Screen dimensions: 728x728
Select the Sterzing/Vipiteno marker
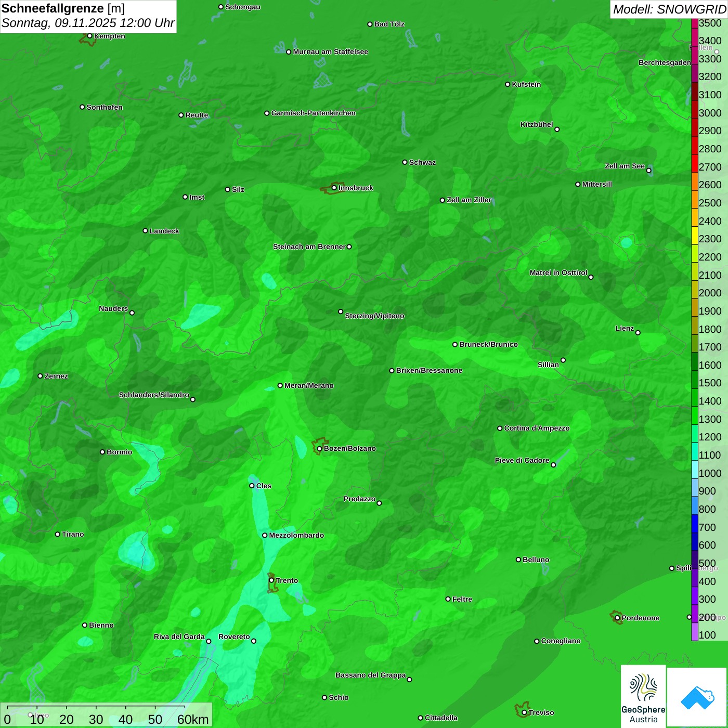341,311
